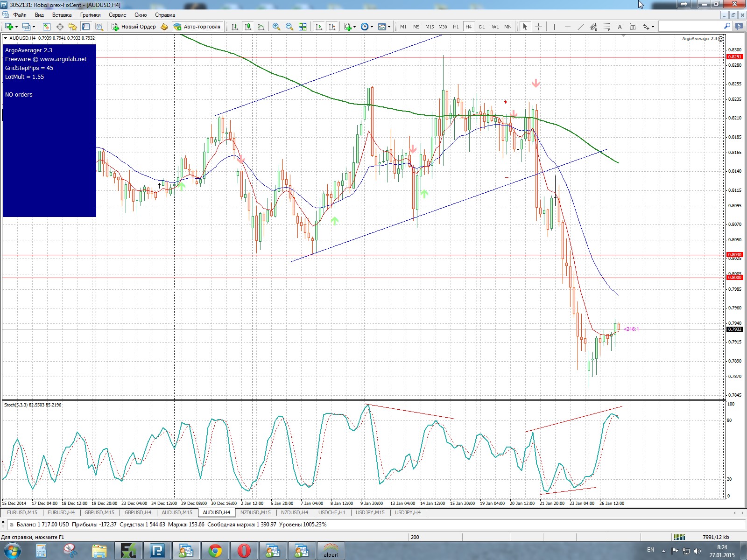Open Chrome from the taskbar
747x560 pixels.
215,551
